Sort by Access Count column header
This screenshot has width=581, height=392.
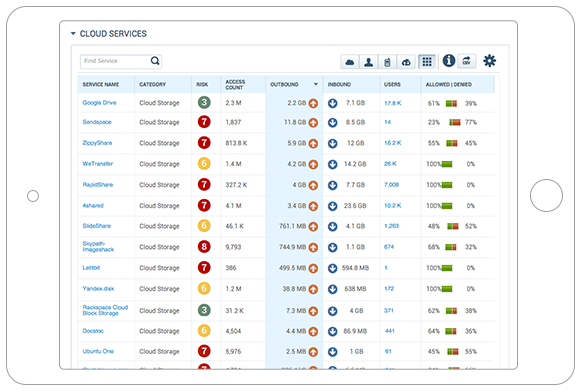(x=235, y=84)
